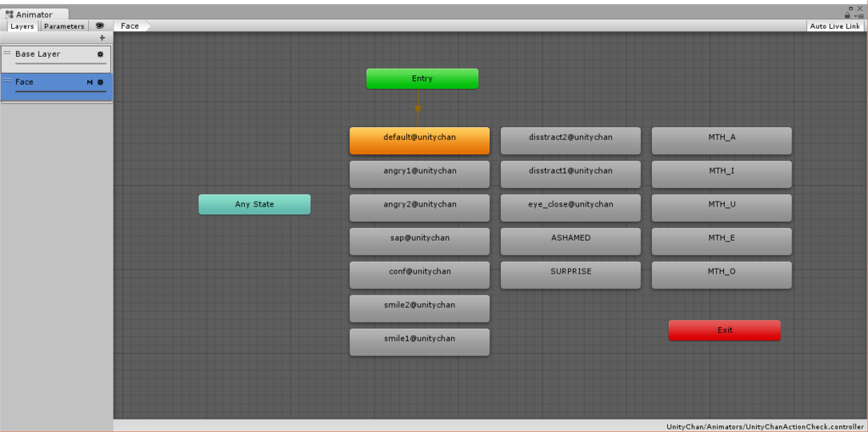This screenshot has height=432, width=868.
Task: Click the mask indicator M on Face layer
Action: click(90, 82)
